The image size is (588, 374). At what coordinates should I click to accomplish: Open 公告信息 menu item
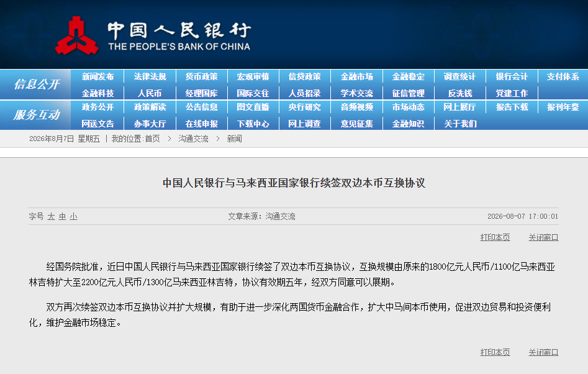coord(201,107)
